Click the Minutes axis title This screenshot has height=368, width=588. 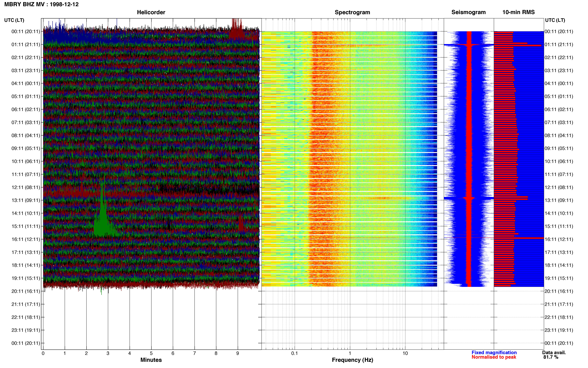click(x=151, y=360)
